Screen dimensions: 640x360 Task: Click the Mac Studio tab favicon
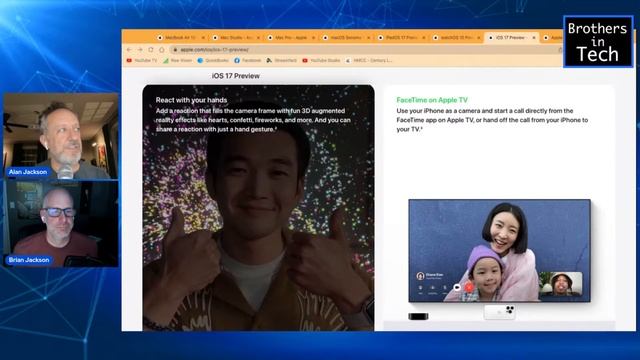click(215, 38)
